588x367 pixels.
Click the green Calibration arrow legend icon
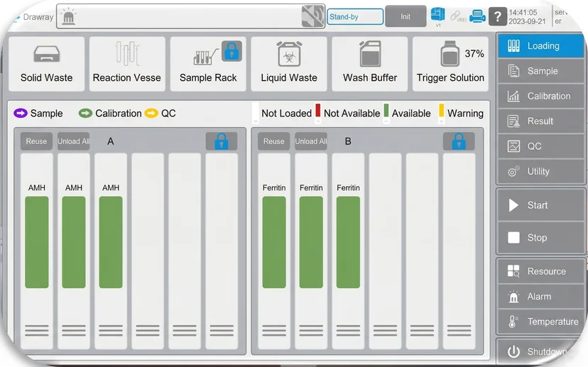click(x=85, y=113)
